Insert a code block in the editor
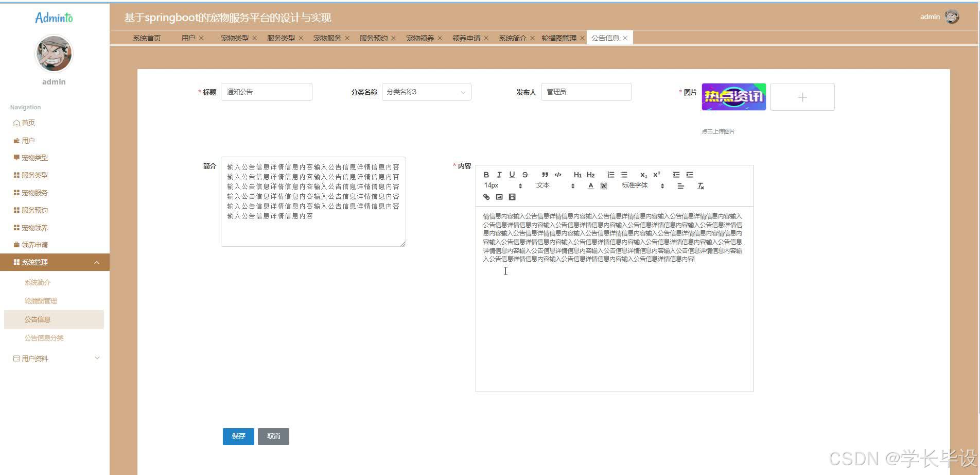Viewport: 980px width, 475px height. pos(558,175)
